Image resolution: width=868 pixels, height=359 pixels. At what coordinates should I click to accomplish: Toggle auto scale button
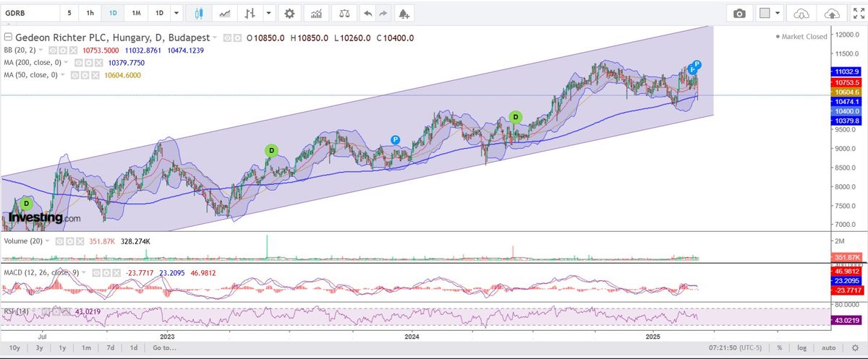(829, 347)
